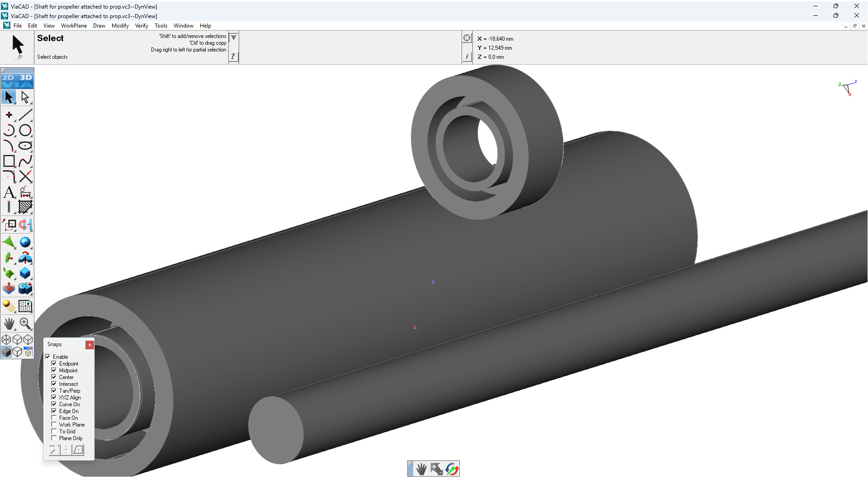
Task: Open the WorkPlane menu
Action: click(x=74, y=26)
